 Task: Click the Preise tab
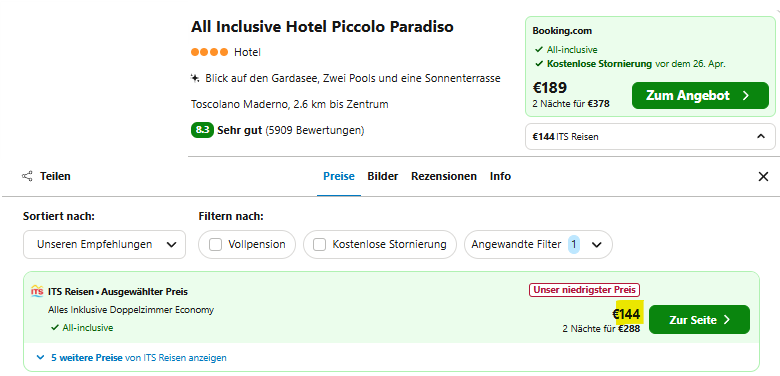pos(339,176)
